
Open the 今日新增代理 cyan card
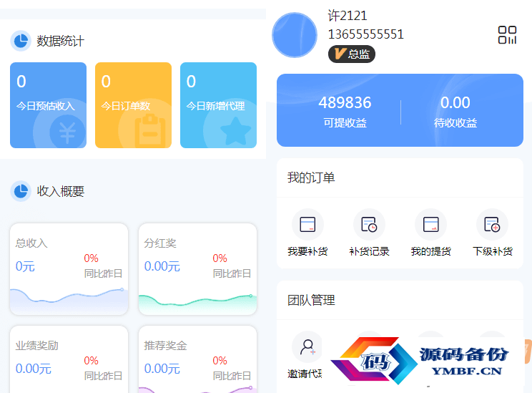tap(219, 105)
